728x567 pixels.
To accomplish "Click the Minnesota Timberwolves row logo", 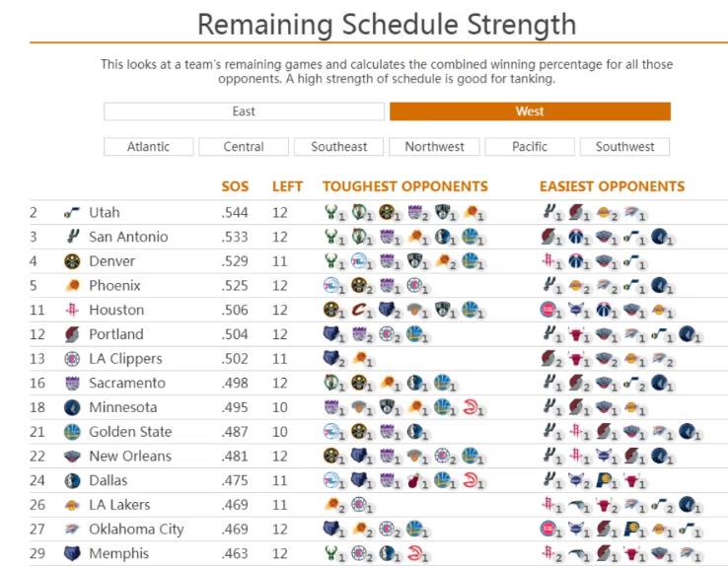I will pyautogui.click(x=72, y=407).
